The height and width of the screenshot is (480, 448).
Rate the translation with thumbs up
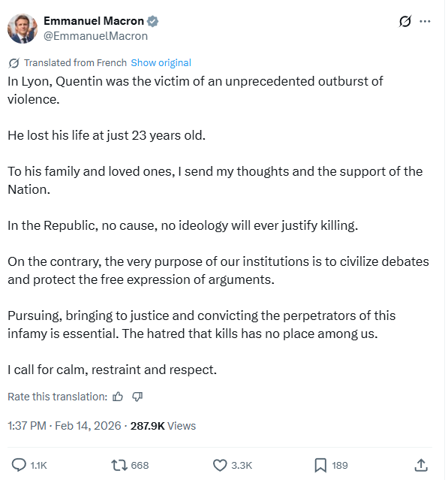coord(118,397)
